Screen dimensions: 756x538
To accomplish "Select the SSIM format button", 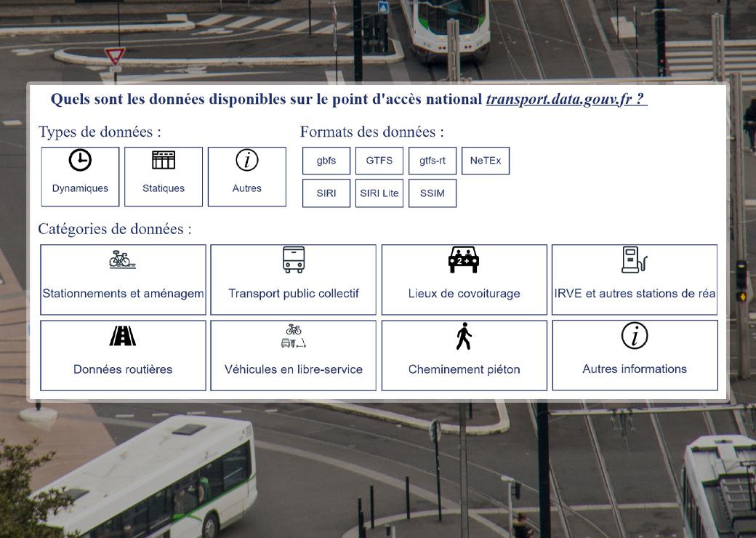I will pyautogui.click(x=433, y=193).
